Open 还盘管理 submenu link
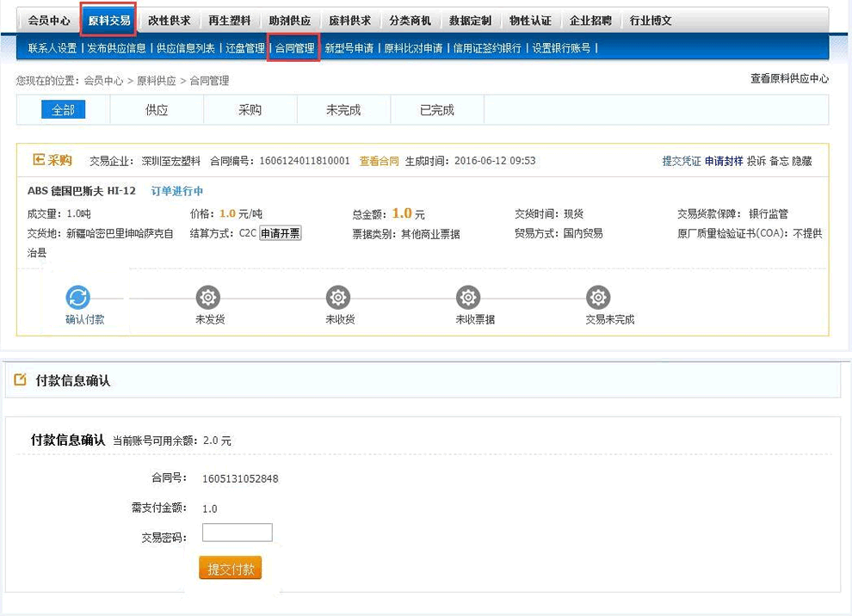This screenshot has width=852, height=616. [x=245, y=48]
